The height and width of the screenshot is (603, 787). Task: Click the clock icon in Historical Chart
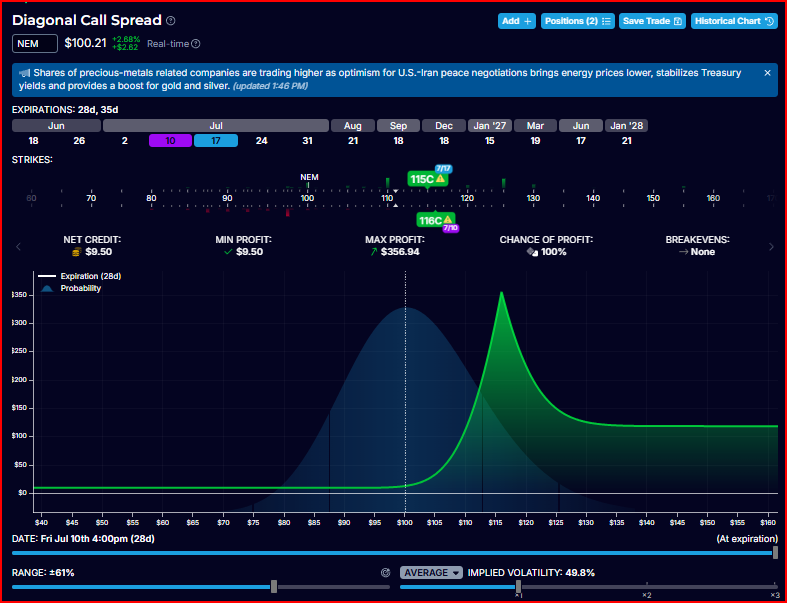coord(769,21)
